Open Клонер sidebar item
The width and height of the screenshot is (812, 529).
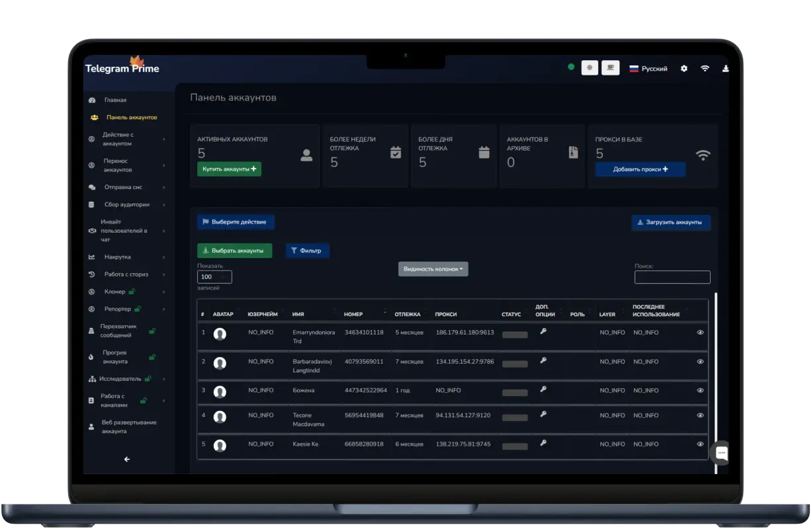126,292
